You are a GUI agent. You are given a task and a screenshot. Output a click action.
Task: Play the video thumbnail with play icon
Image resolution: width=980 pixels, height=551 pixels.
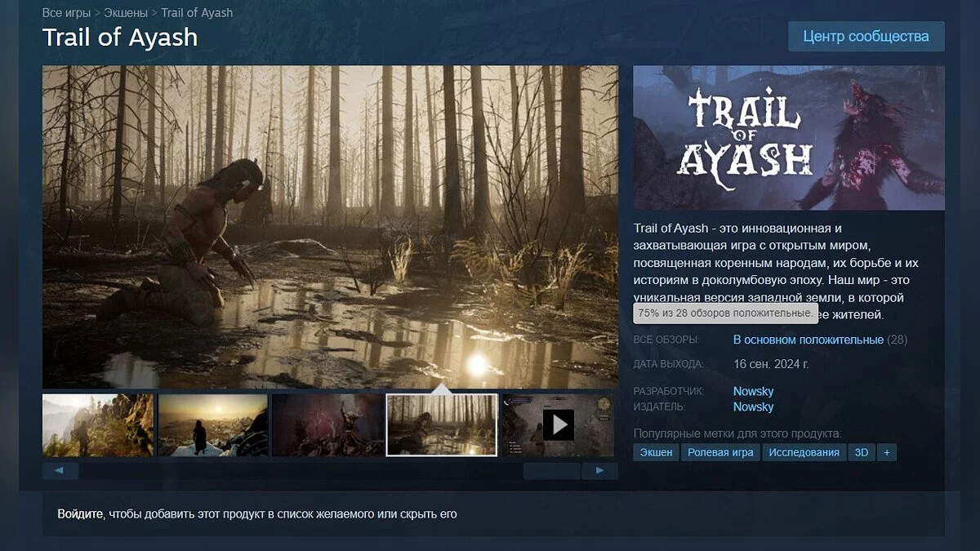[x=559, y=424]
